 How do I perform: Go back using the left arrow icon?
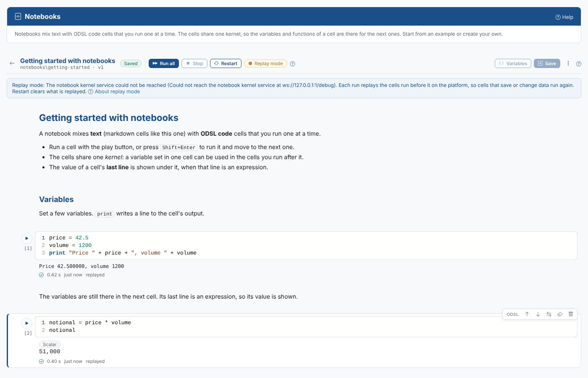coord(12,63)
